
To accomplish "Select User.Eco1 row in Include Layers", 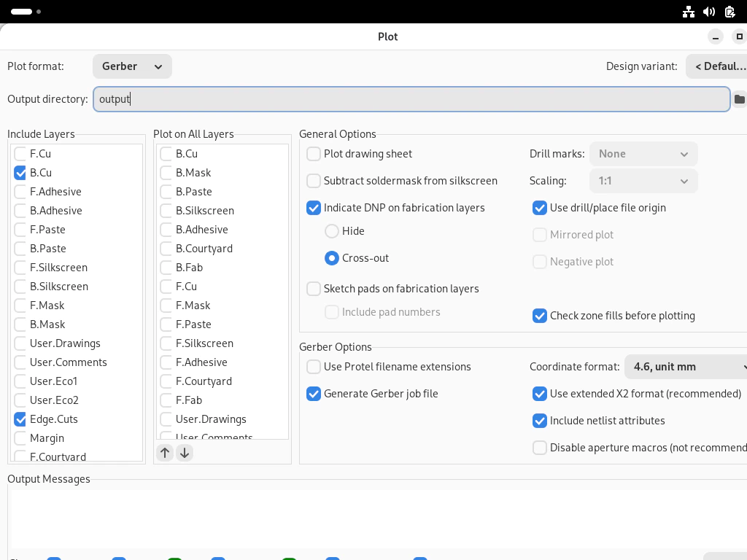I will pos(76,381).
